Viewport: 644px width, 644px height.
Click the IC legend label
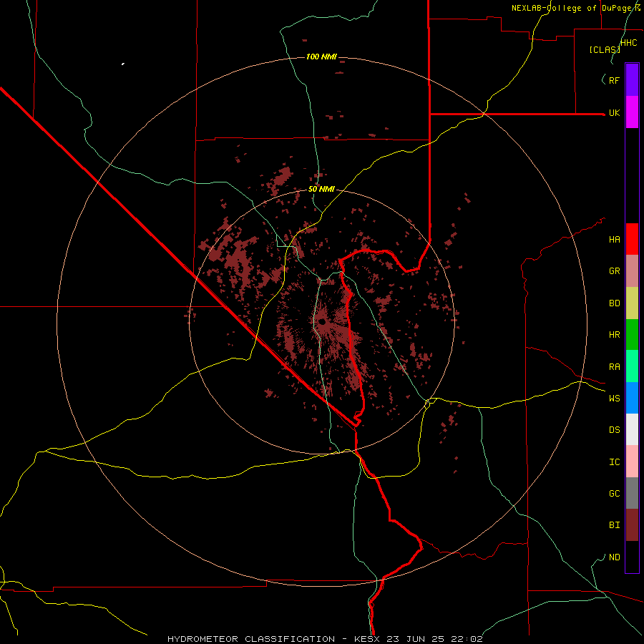click(614, 462)
